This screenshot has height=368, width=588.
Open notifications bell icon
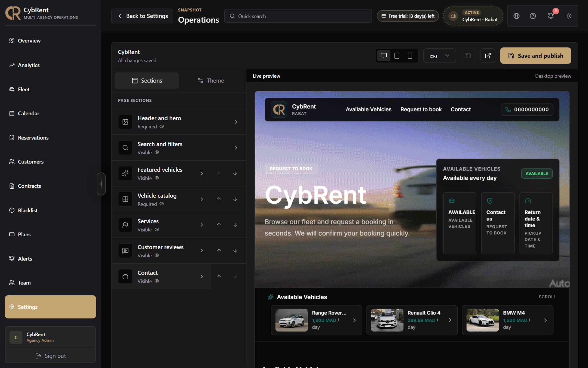(x=551, y=16)
